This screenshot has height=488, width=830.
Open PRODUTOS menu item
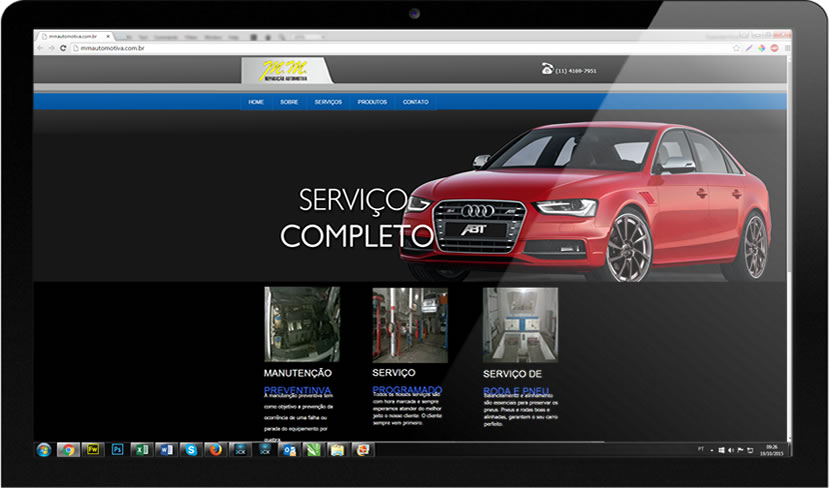pyautogui.click(x=372, y=102)
